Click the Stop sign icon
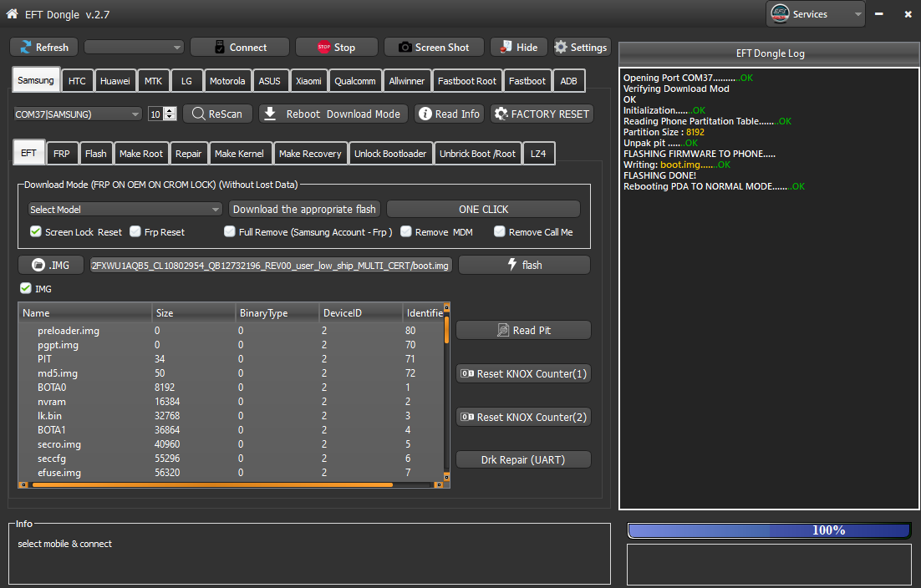The height and width of the screenshot is (588, 921). [x=324, y=48]
